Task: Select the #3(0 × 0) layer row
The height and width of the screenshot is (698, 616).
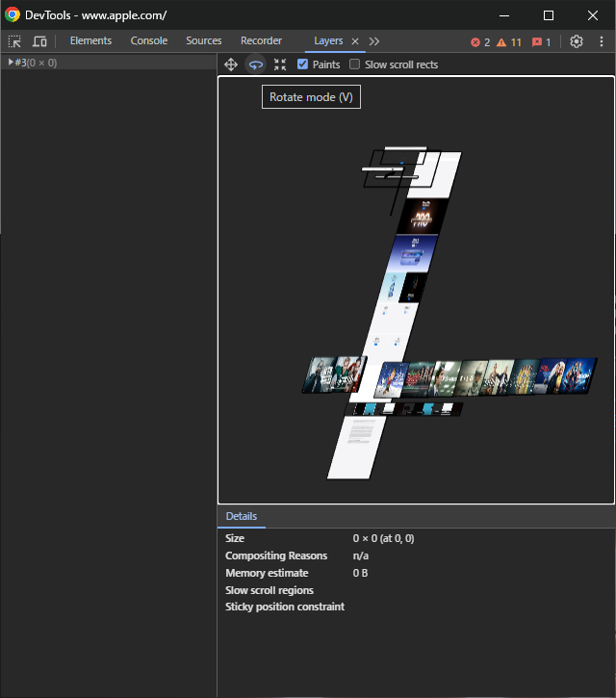Action: (x=109, y=63)
